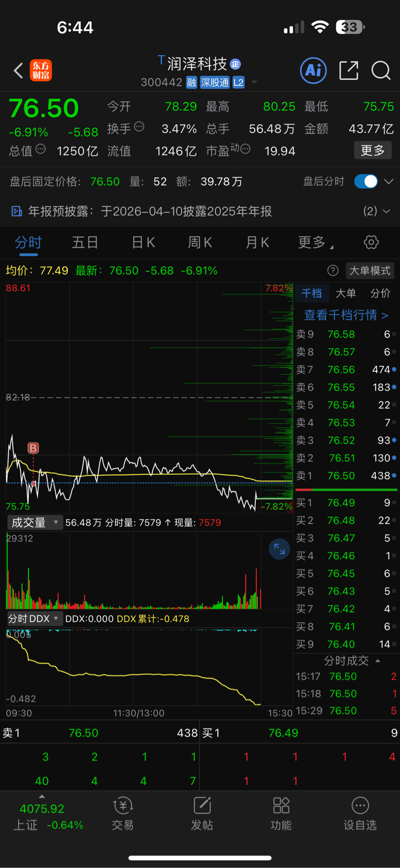Select the 分价 tab
This screenshot has height=868, width=400.
click(x=380, y=293)
